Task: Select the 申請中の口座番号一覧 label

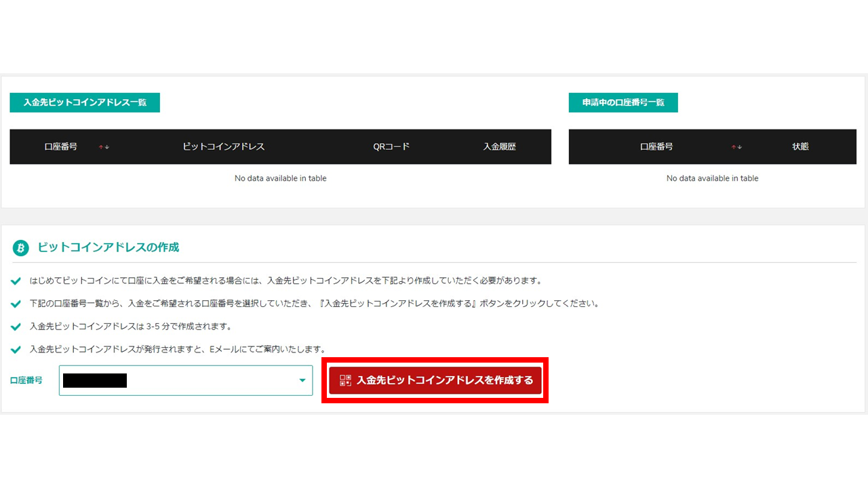Action: [x=623, y=102]
